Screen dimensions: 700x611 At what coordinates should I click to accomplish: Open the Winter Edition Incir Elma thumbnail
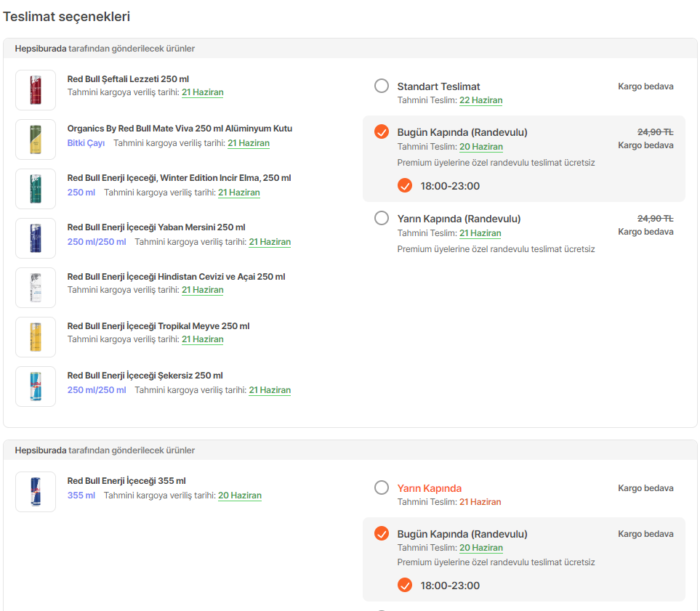[x=36, y=189]
